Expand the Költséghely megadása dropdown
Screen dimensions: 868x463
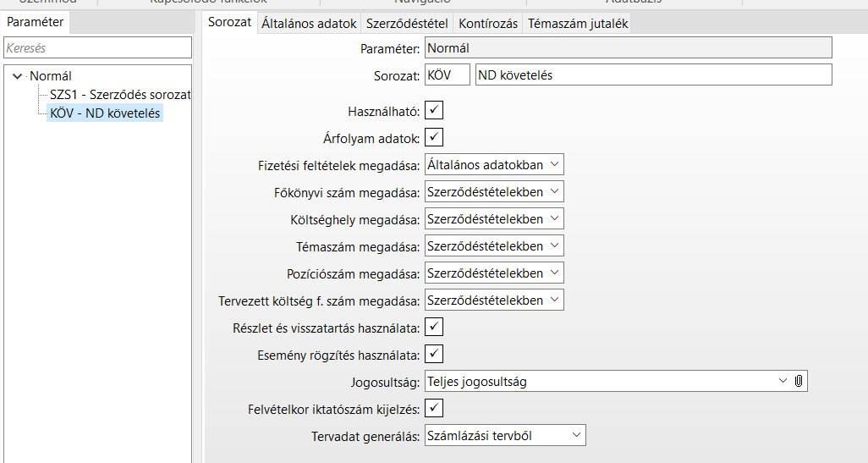tap(554, 218)
